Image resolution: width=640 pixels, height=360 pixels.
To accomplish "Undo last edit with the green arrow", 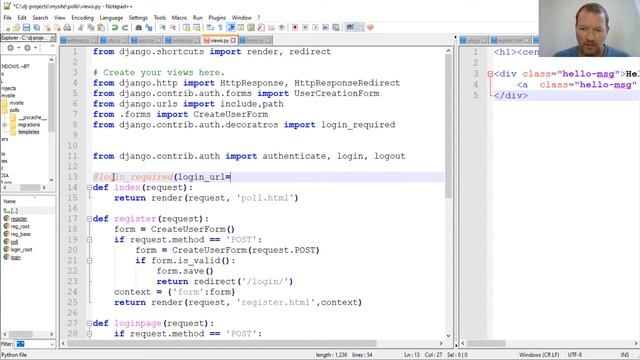I will coord(115,27).
